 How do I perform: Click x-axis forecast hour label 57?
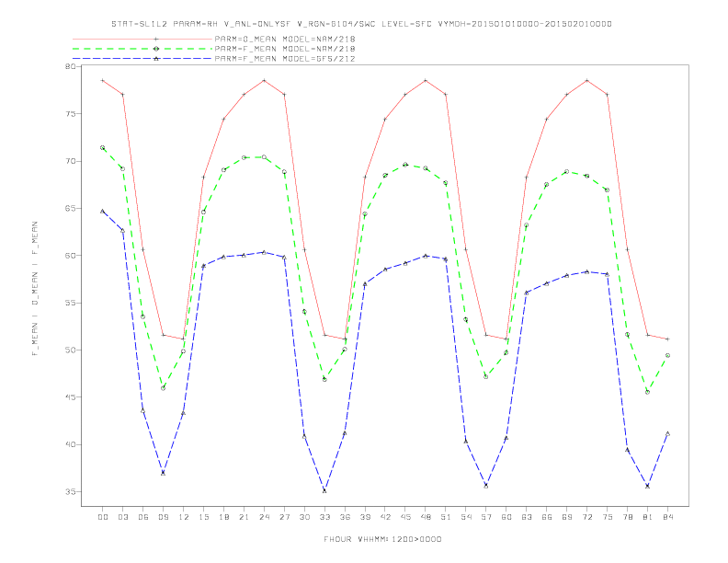pos(486,517)
